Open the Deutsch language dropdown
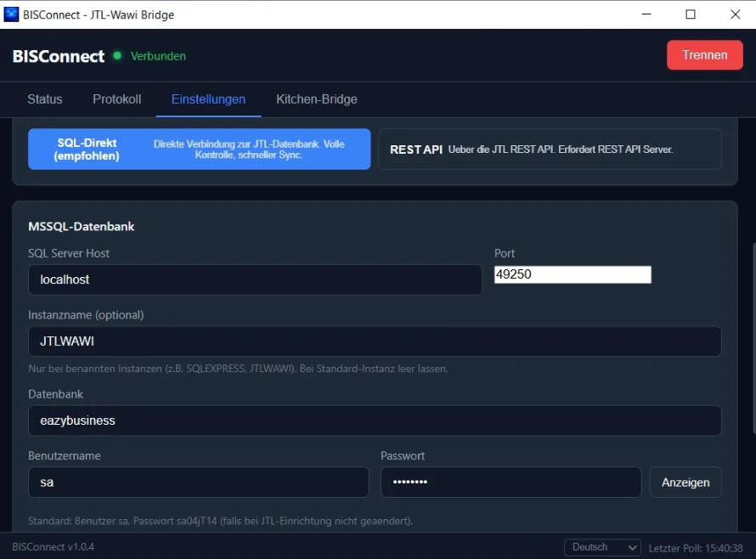756x559 pixels. tap(602, 547)
